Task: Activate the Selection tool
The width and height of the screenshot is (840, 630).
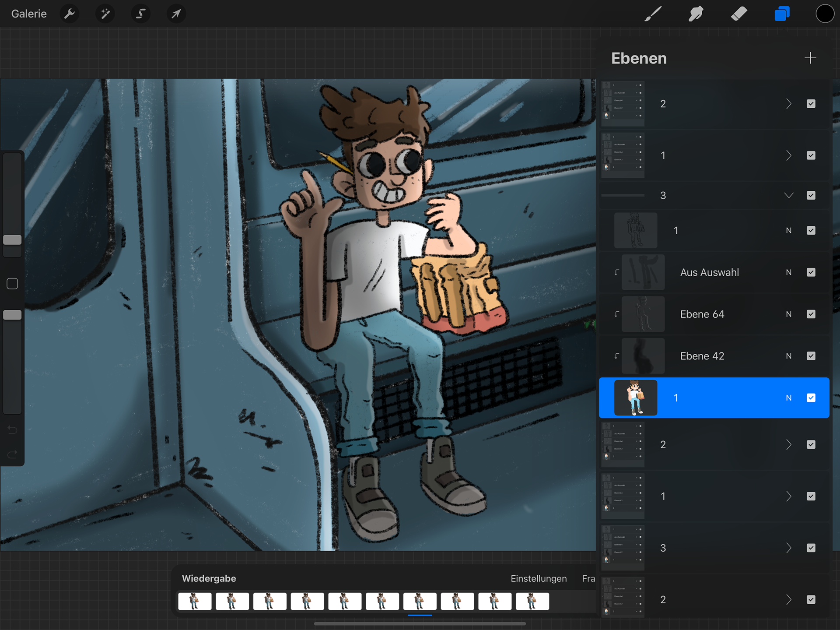Action: (140, 14)
